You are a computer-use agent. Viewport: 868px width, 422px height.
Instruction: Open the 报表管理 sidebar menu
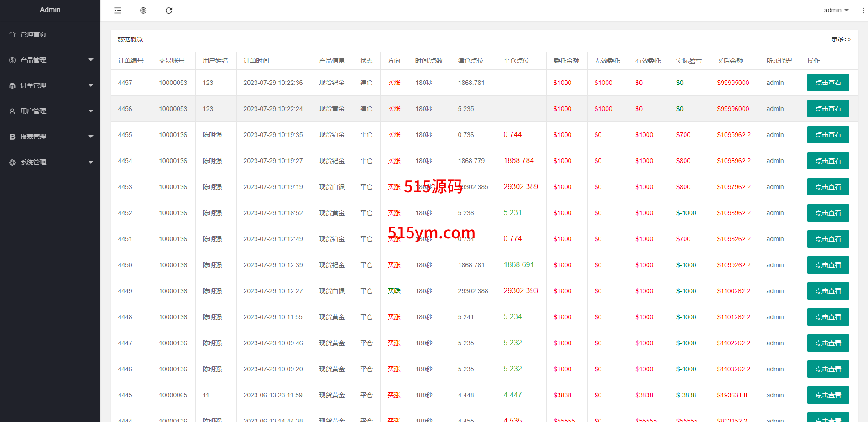(x=33, y=137)
